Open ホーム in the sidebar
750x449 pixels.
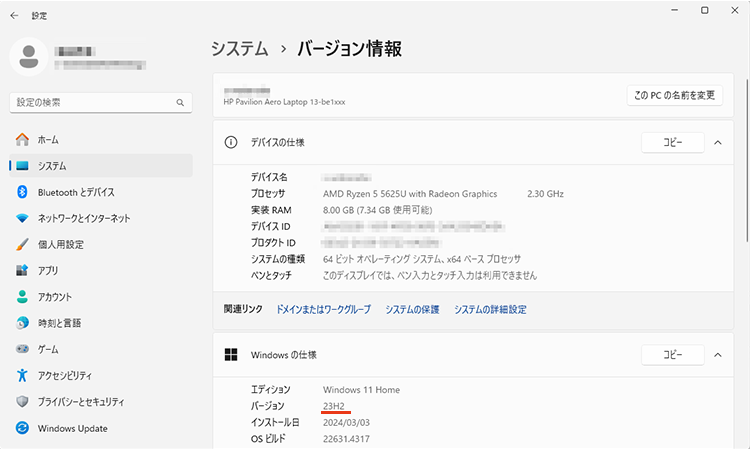pyautogui.click(x=101, y=140)
